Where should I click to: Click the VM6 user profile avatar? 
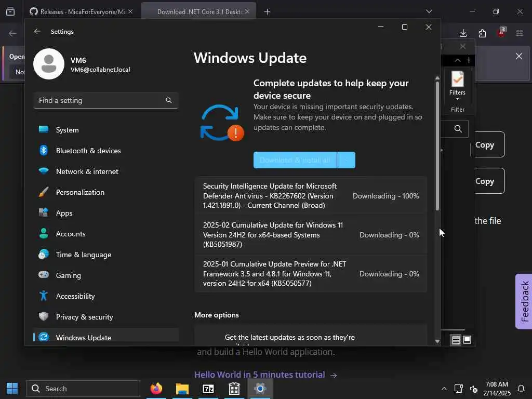(49, 64)
